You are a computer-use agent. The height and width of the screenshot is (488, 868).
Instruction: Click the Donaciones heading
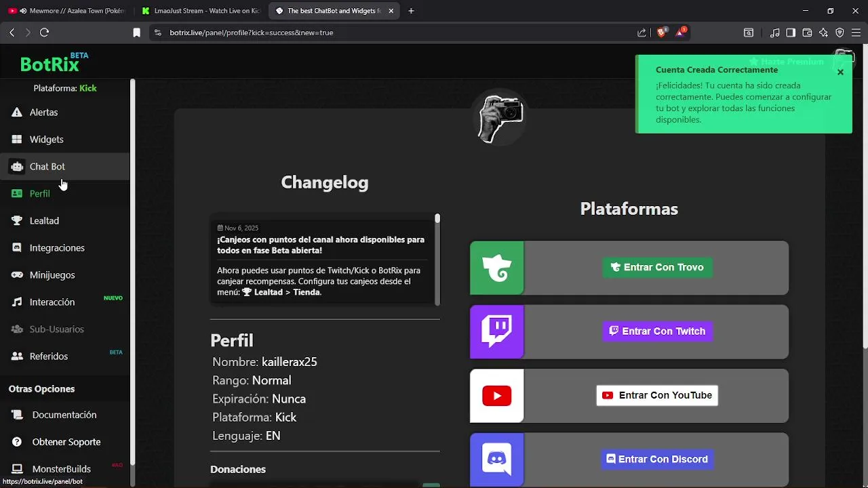point(238,469)
